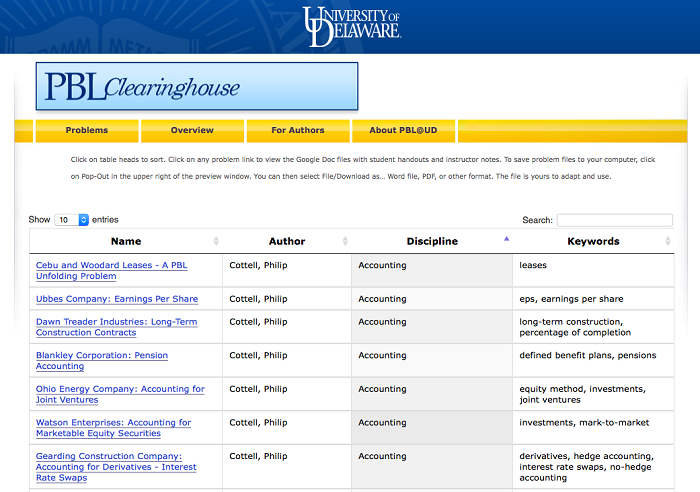Open Watson Enterprises marketable equity securities link
Screen dimensions: 700x492
(113, 428)
